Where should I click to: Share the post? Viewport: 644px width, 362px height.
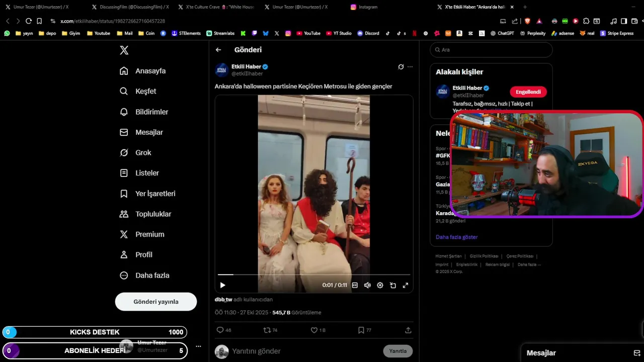tap(408, 330)
